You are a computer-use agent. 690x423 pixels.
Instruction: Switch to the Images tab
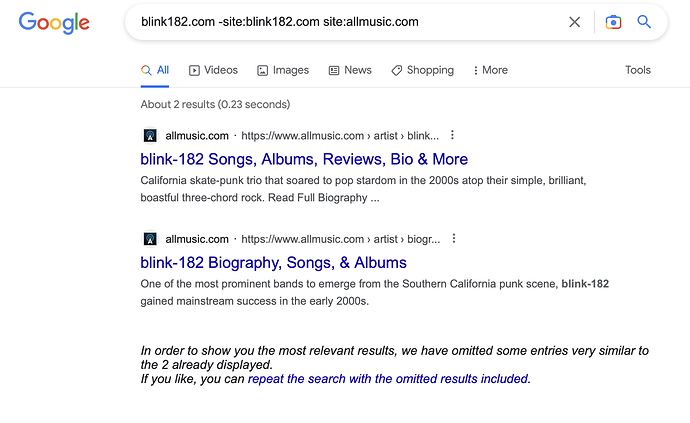point(283,70)
